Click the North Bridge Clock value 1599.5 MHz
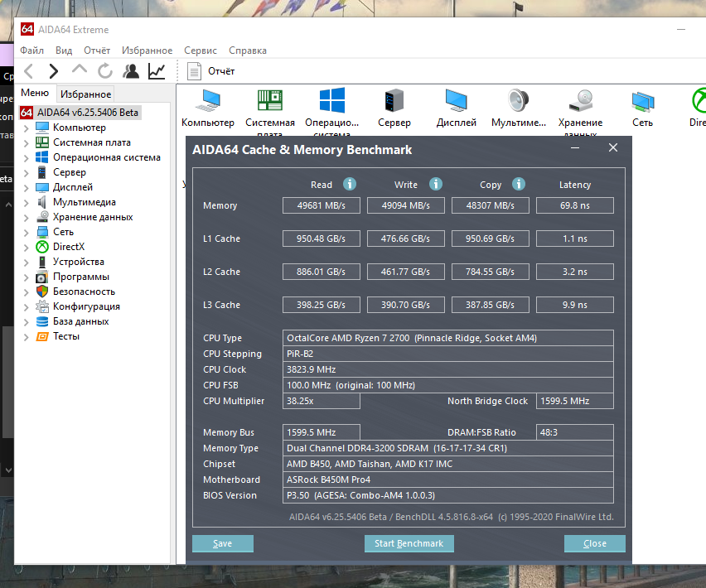706x588 pixels. tap(574, 401)
